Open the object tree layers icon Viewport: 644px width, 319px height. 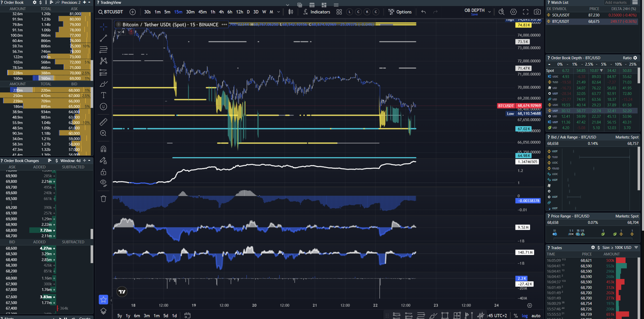coord(103,311)
